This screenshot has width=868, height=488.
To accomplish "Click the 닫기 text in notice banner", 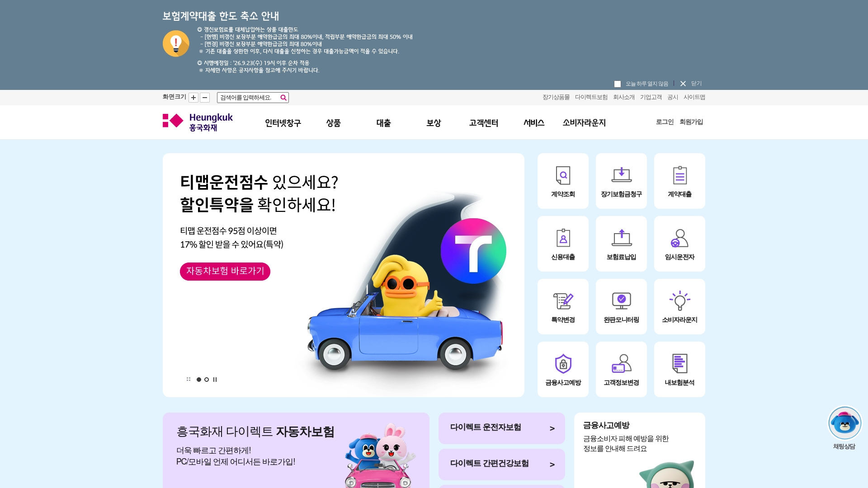I will pyautogui.click(x=696, y=84).
